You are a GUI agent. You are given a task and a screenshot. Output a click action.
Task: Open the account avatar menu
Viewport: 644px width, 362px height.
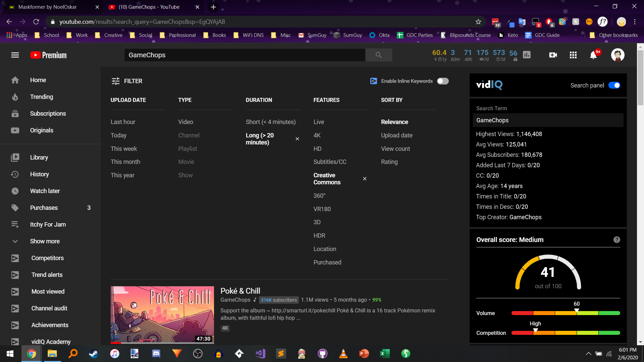(618, 55)
